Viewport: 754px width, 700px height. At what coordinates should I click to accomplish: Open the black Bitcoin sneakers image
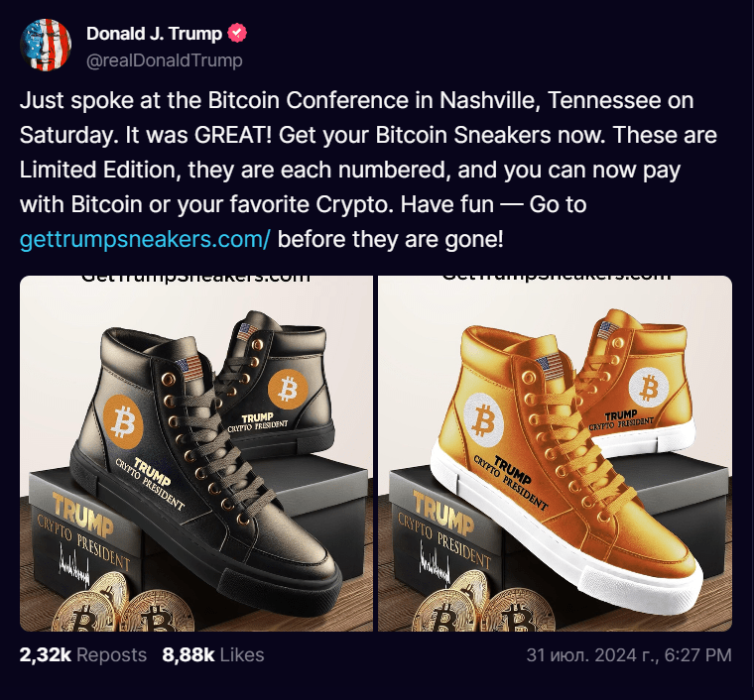[196, 453]
